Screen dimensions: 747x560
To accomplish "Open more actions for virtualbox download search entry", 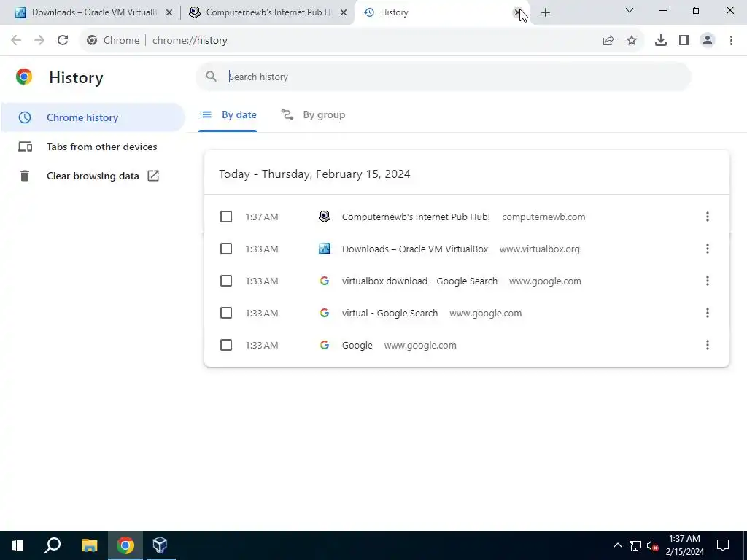I will click(708, 281).
